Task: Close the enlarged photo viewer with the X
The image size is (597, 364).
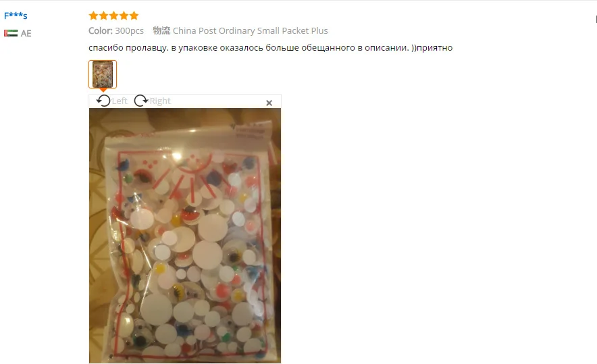Action: pyautogui.click(x=269, y=103)
